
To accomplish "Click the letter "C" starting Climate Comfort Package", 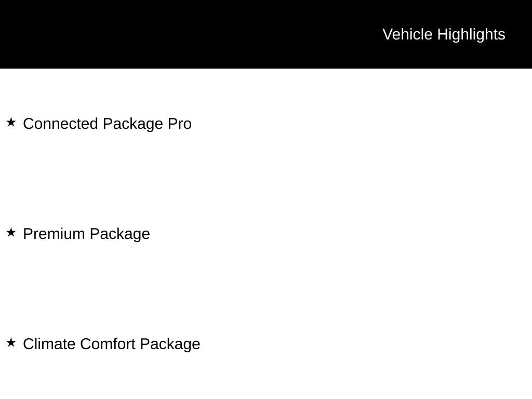I will click(x=28, y=344).
